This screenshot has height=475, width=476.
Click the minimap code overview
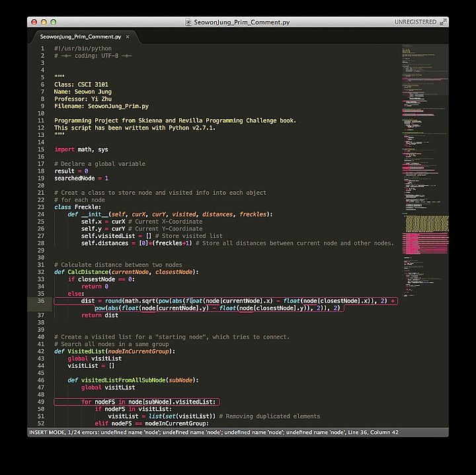tap(425, 170)
